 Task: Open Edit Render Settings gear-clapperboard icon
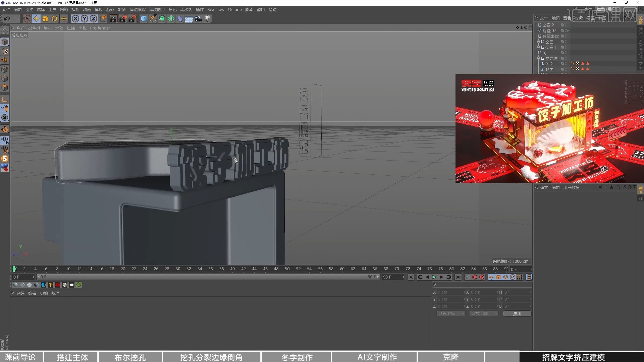click(x=132, y=19)
